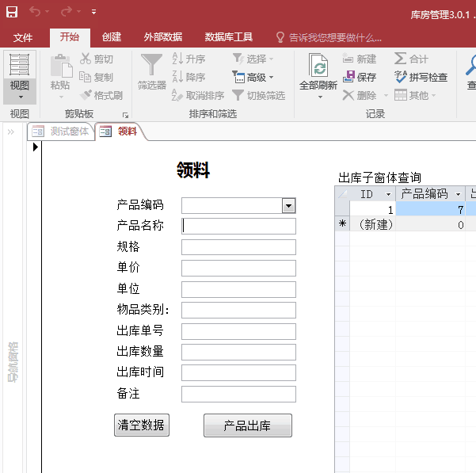Run 拼写检查 spelling check
The width and height of the screenshot is (476, 473).
coord(421,77)
